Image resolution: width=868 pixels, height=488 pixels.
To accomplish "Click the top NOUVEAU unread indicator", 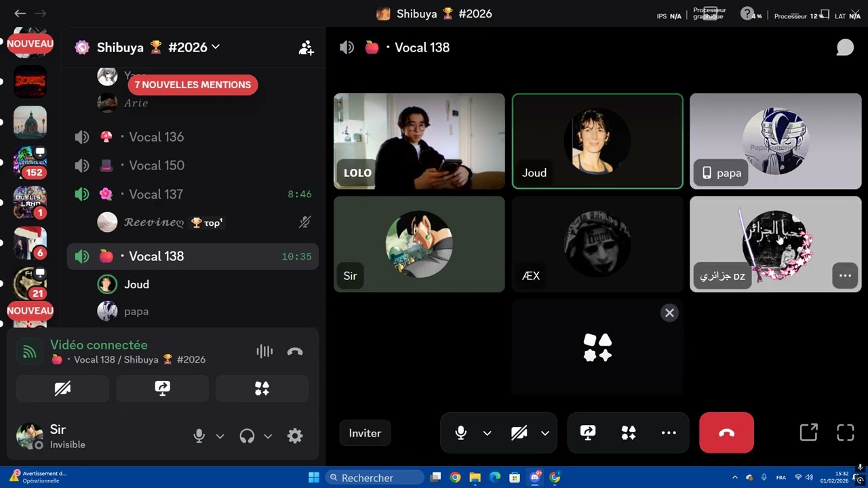I will [31, 43].
